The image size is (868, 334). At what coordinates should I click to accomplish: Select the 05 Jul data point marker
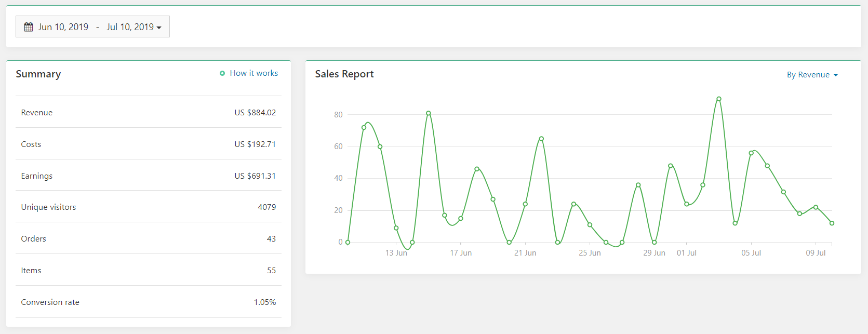click(751, 153)
